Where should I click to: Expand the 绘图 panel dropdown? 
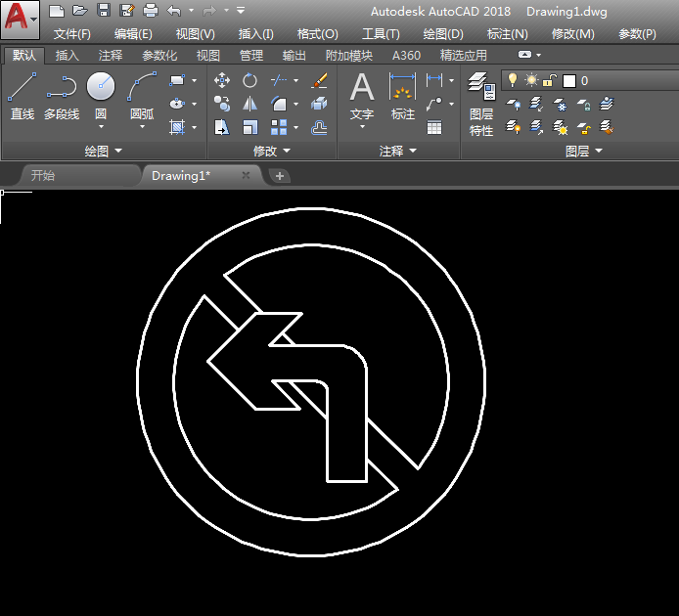coord(118,152)
